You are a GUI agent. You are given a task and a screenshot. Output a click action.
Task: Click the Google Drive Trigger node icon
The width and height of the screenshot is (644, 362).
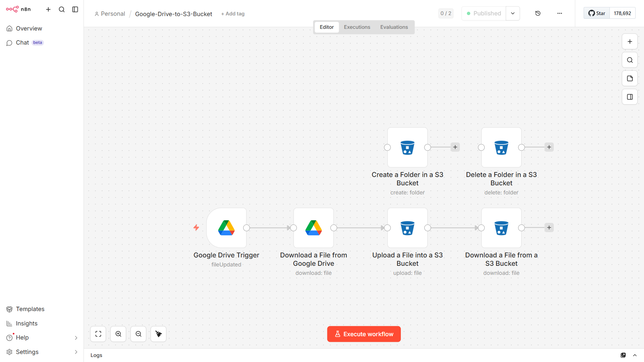coord(226,228)
